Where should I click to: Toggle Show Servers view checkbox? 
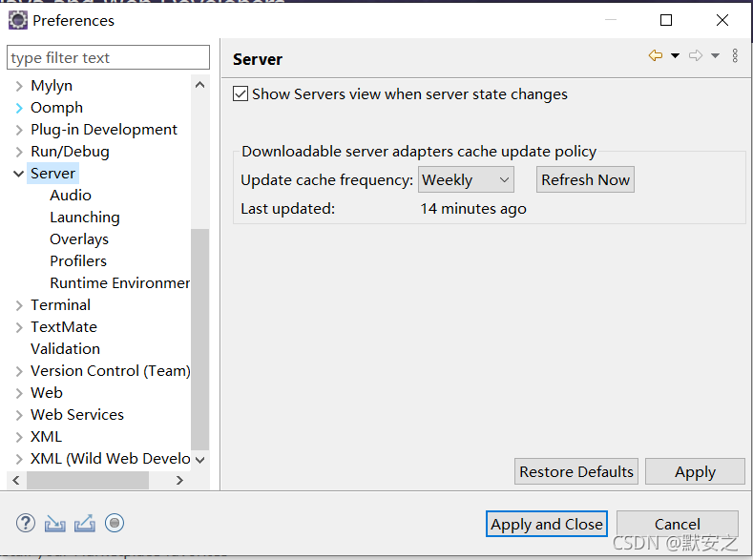click(x=241, y=93)
